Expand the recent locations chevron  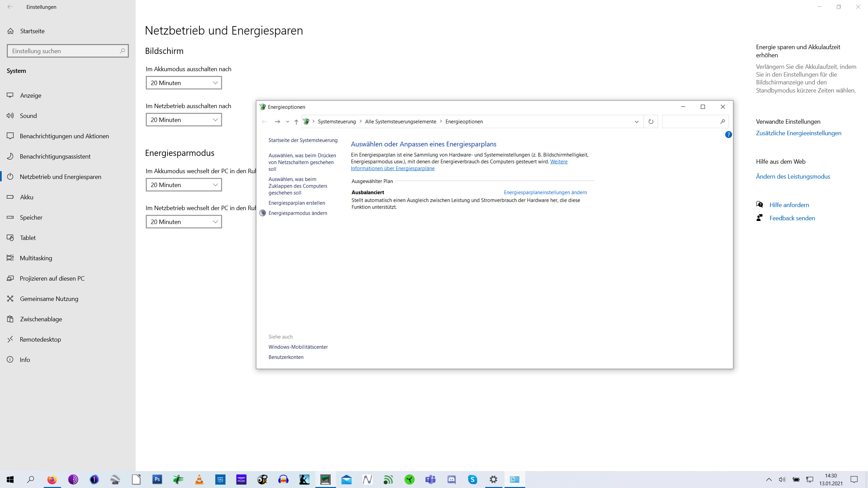(x=288, y=122)
